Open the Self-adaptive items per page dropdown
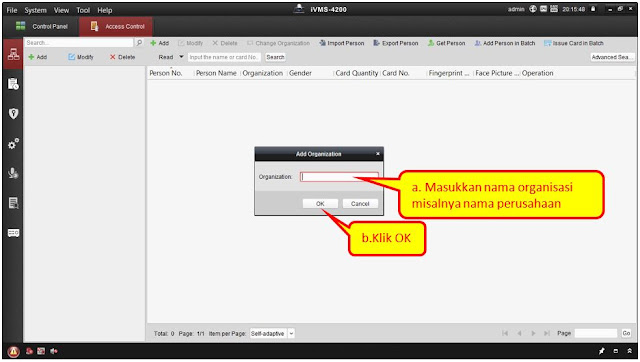 [x=291, y=333]
